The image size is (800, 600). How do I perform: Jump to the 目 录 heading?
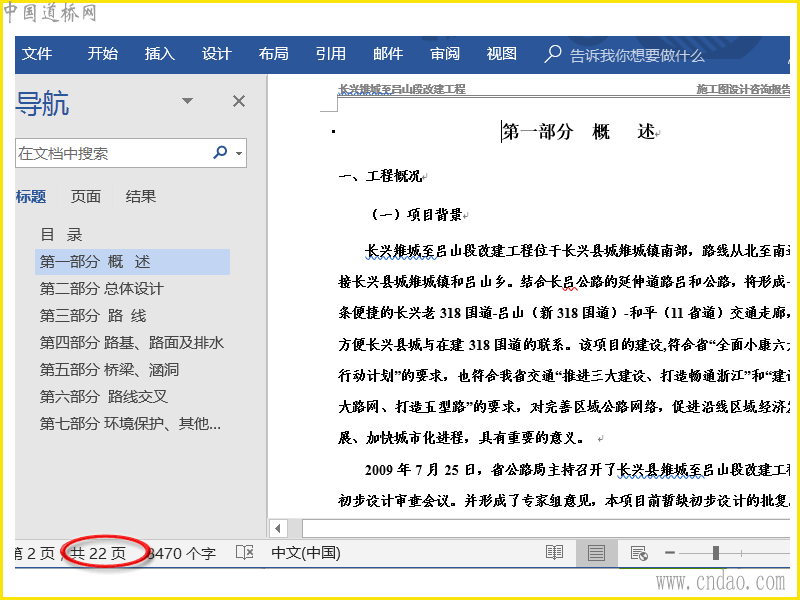61,235
